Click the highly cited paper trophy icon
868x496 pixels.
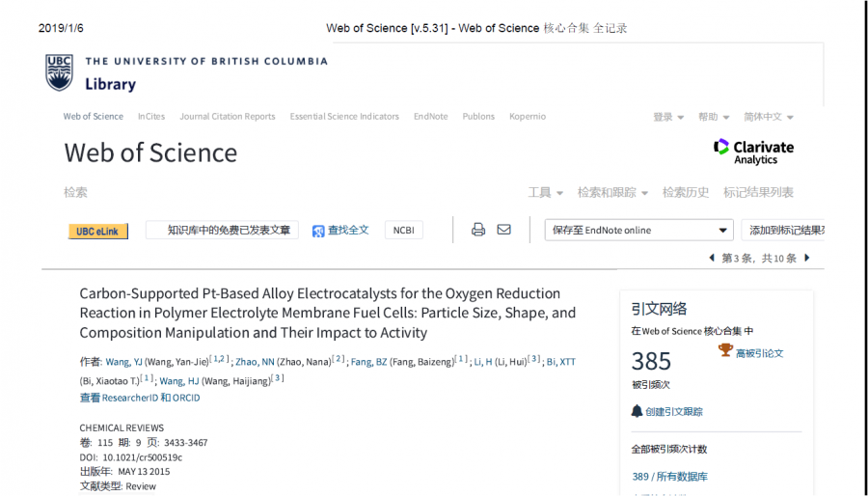725,351
